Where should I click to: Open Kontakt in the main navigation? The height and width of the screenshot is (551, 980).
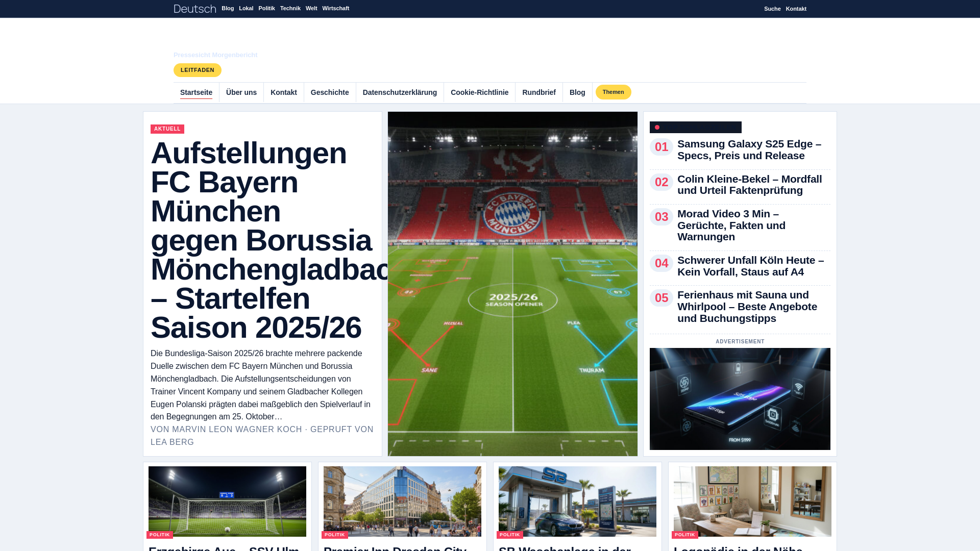284,93
